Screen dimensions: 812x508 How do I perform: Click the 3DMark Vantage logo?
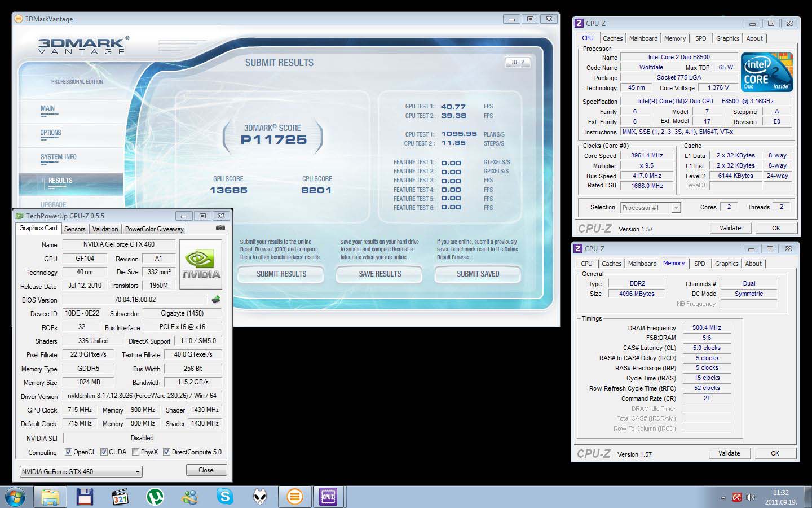83,45
